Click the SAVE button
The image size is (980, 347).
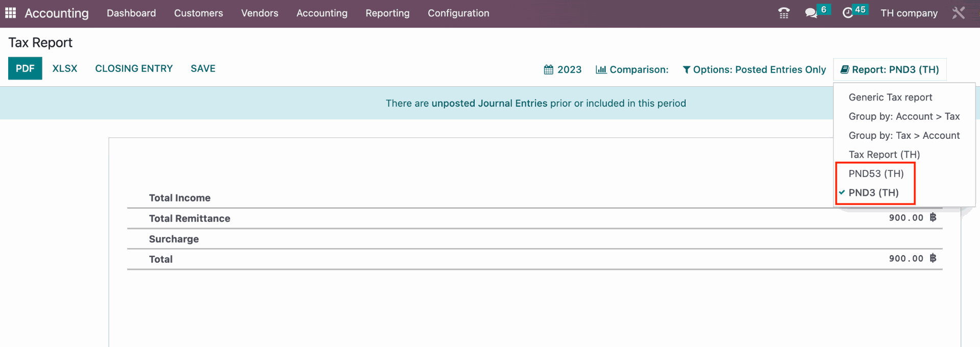[x=203, y=68]
